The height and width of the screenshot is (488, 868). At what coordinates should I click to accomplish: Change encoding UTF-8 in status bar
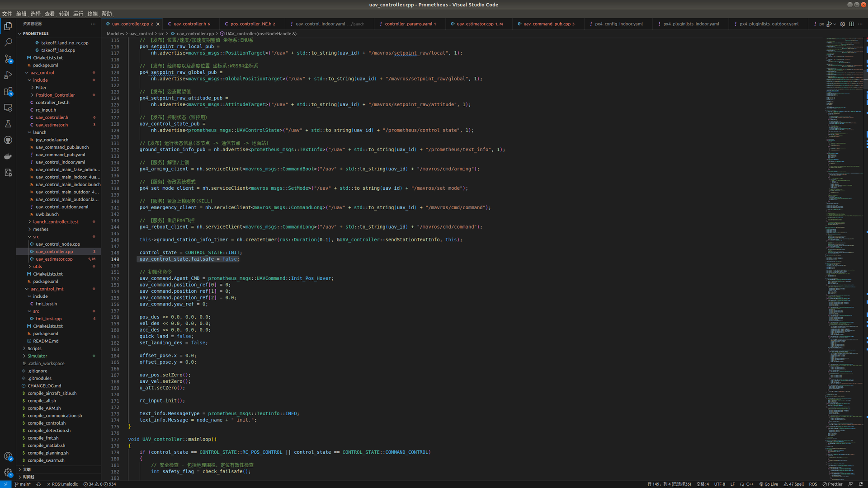(x=719, y=484)
